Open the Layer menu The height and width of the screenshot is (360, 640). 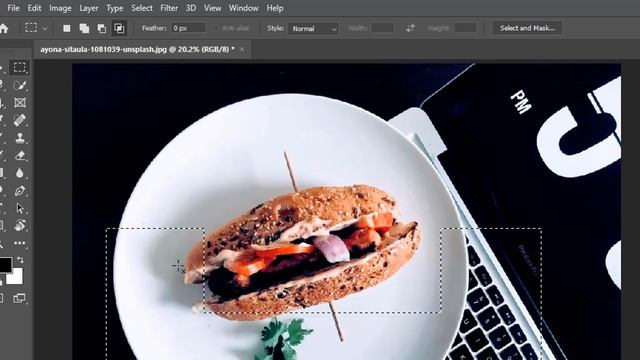89,8
